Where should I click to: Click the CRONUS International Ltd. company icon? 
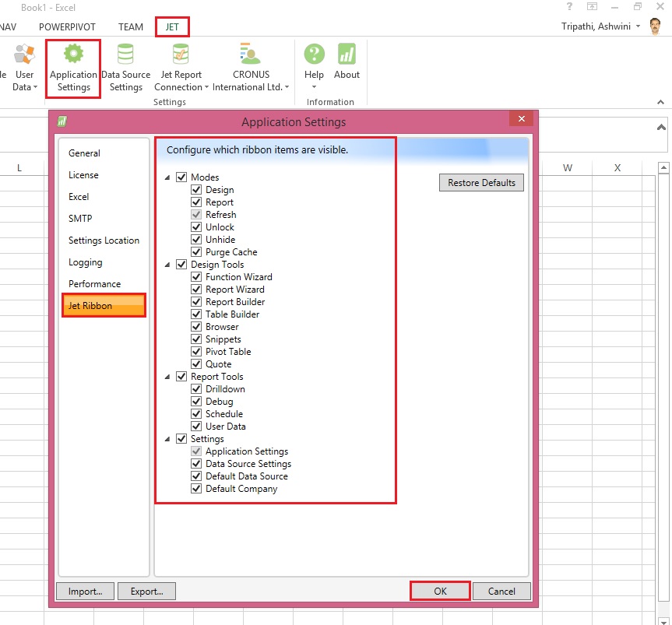[250, 54]
